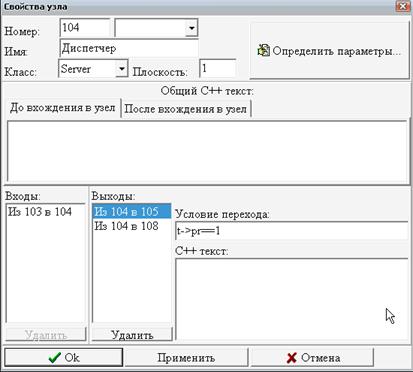Click the Номер field containing 104

85,27
